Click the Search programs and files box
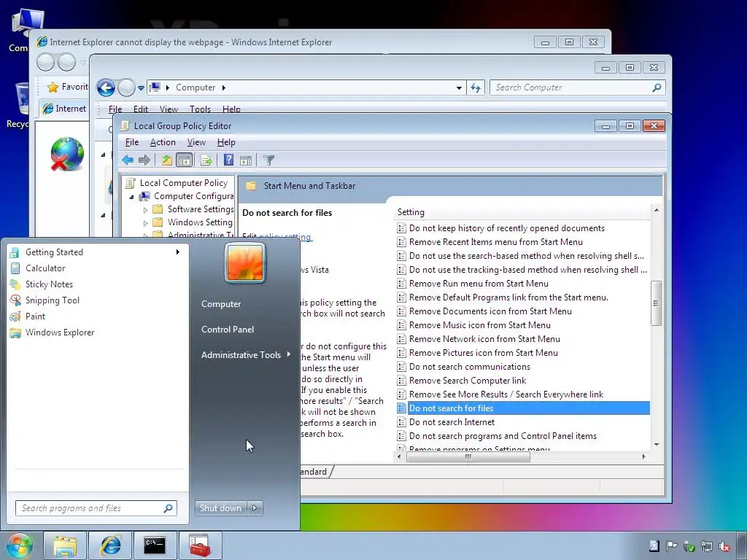 [96, 508]
